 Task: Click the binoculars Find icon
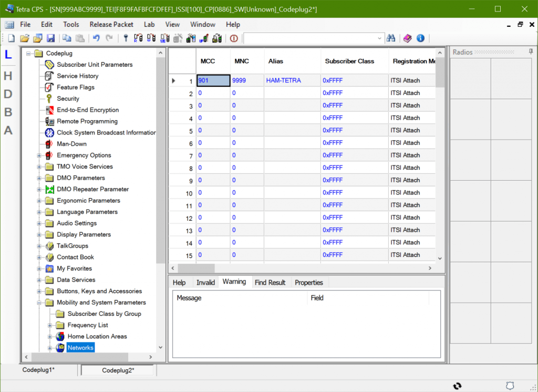click(x=390, y=38)
